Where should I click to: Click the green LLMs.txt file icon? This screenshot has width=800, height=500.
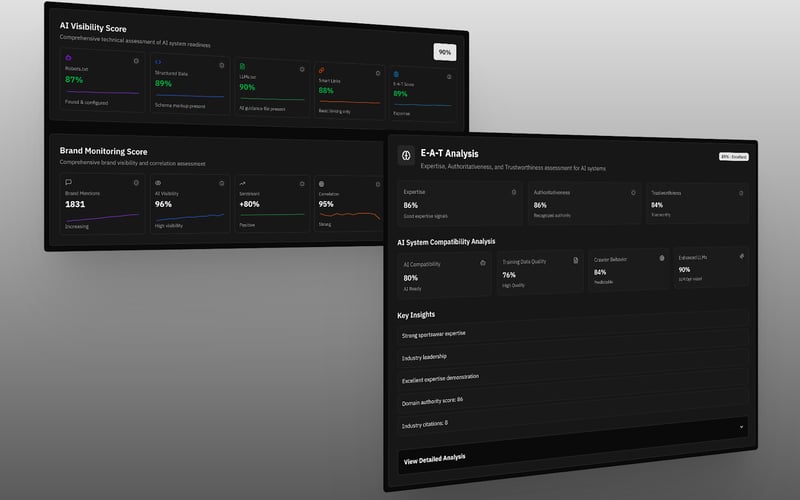[x=242, y=66]
